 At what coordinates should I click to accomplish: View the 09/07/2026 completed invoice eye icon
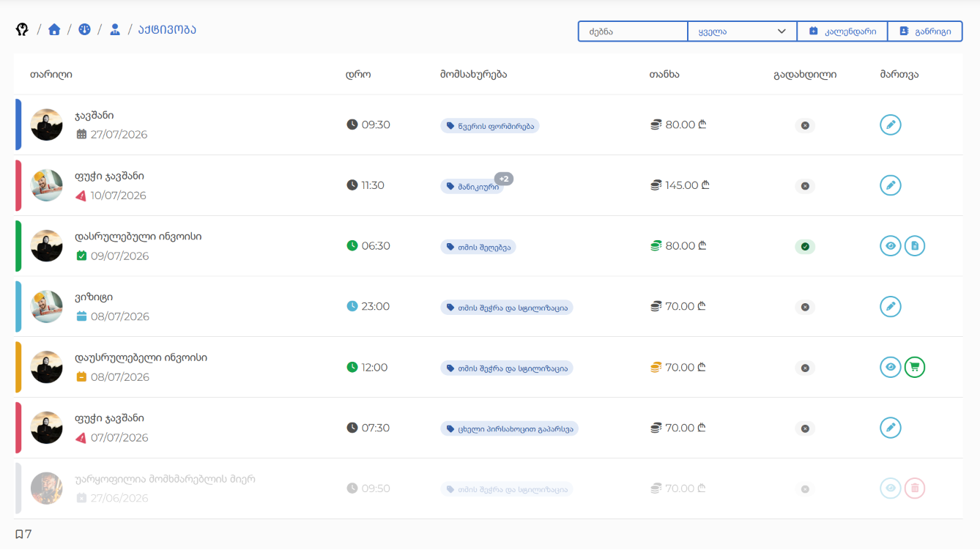coord(891,246)
